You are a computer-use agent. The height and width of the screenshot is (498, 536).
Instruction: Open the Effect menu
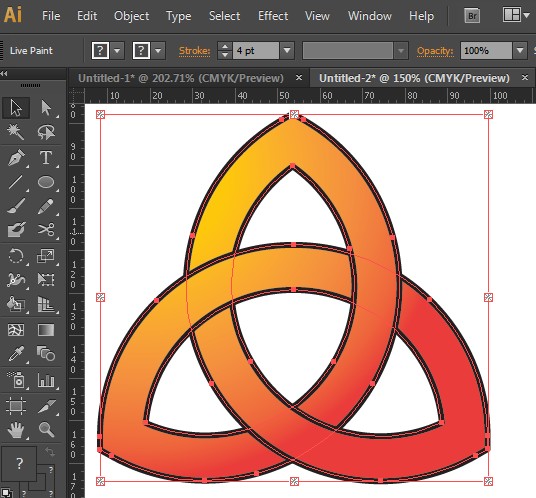[x=273, y=16]
